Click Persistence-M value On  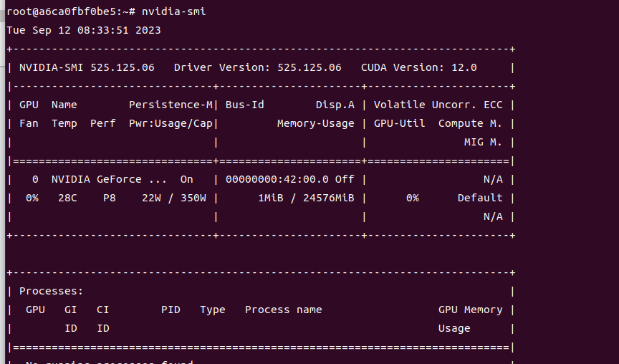point(187,180)
